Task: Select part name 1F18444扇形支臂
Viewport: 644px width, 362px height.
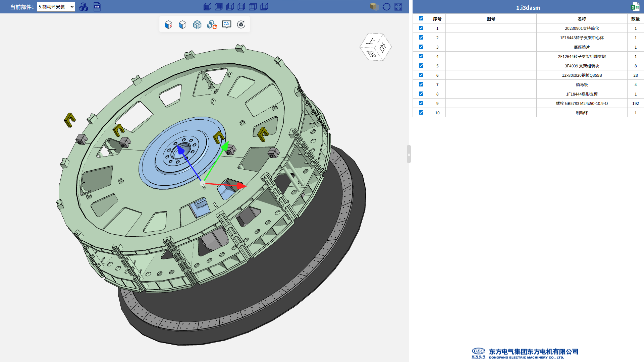Action: point(582,94)
